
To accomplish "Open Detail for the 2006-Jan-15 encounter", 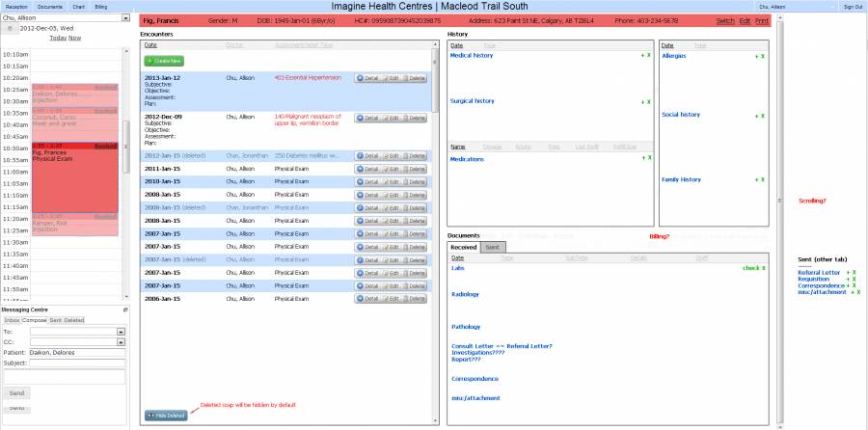I will [367, 299].
